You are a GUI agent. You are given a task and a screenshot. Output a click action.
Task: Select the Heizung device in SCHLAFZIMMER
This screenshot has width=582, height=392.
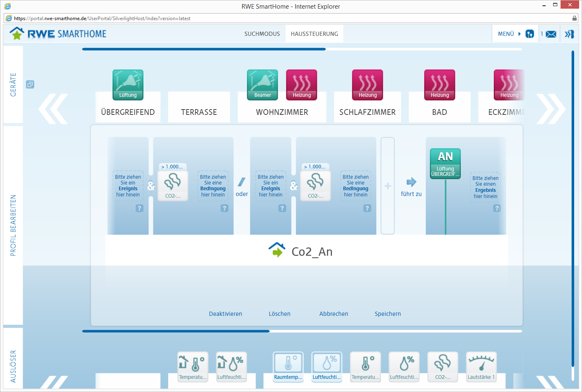pos(368,84)
